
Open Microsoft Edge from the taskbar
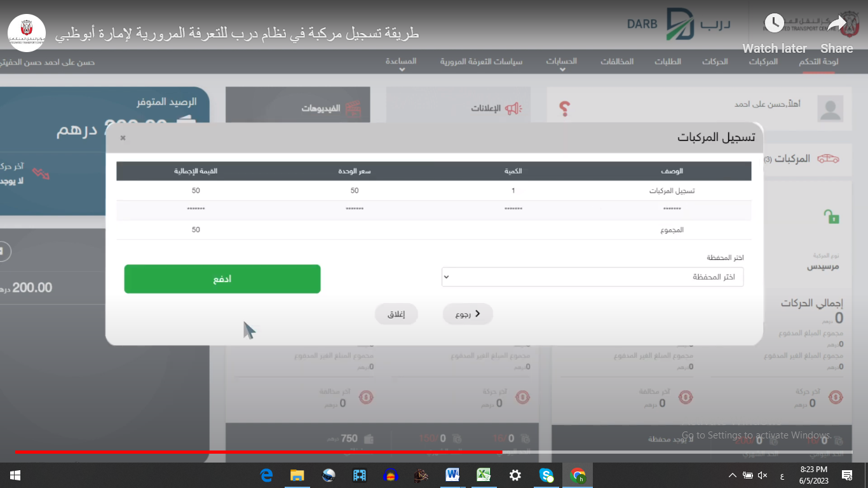[x=266, y=475]
